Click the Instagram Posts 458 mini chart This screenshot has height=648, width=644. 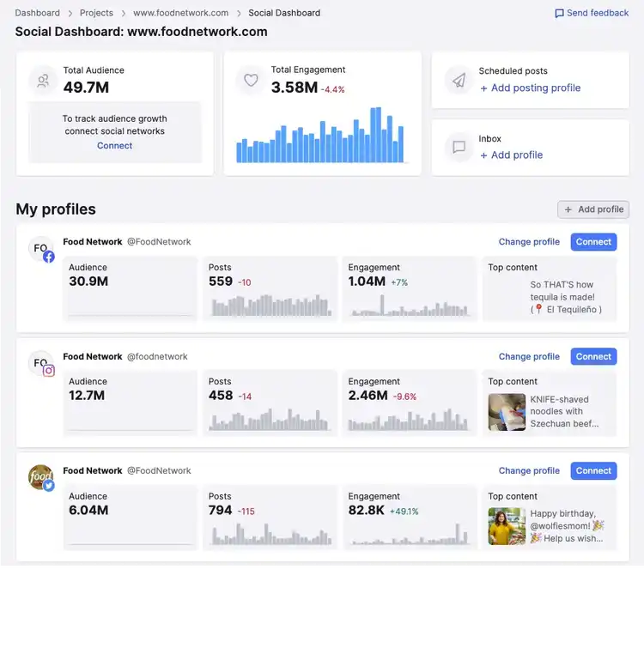tap(269, 420)
